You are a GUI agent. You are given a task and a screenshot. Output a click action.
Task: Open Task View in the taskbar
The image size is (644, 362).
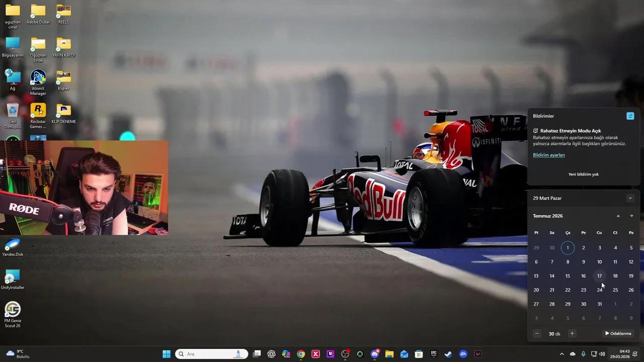(x=257, y=354)
